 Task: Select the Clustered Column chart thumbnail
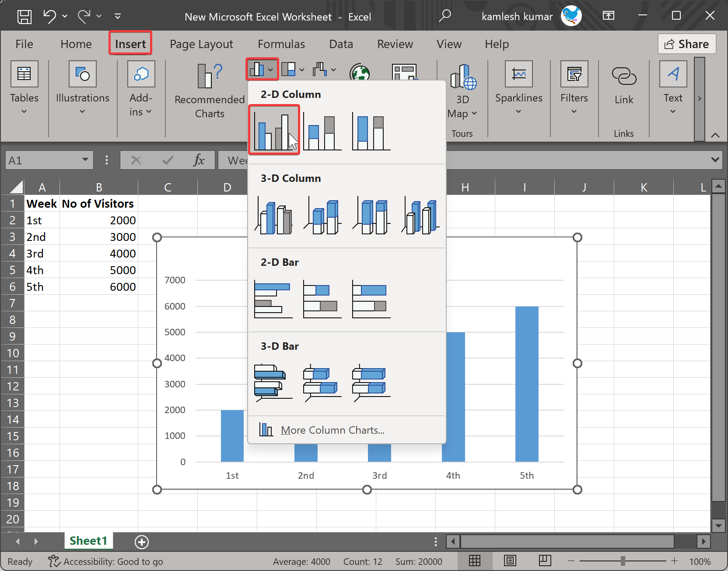point(274,129)
